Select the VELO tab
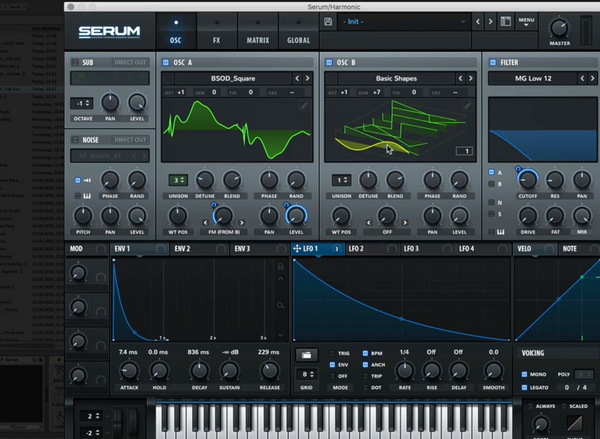Viewport: 600px width, 439px height. 536,249
